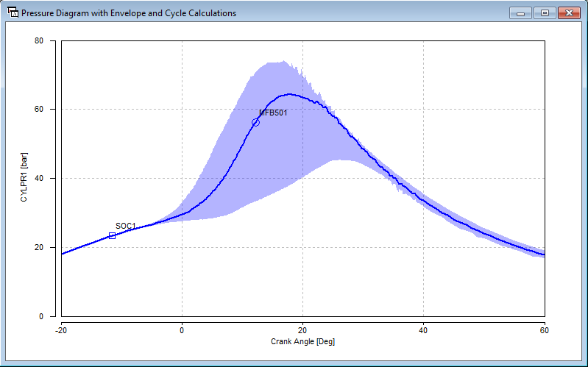This screenshot has height=367, width=588.
Task: Click the 40 tick label on the crank angle axis
Action: [x=423, y=330]
